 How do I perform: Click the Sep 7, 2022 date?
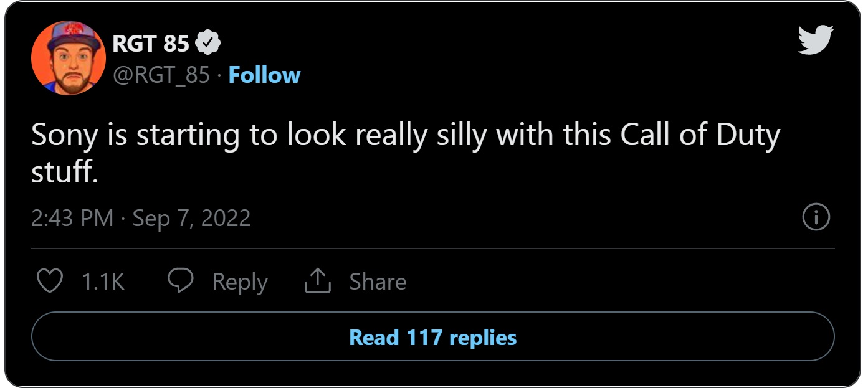(191, 218)
